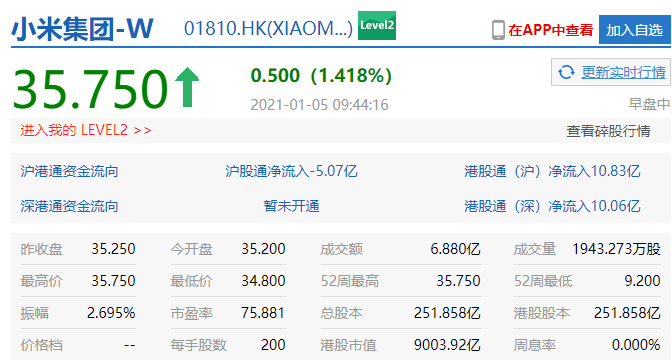Click the 周息率 label
The width and height of the screenshot is (672, 360).
point(535,345)
